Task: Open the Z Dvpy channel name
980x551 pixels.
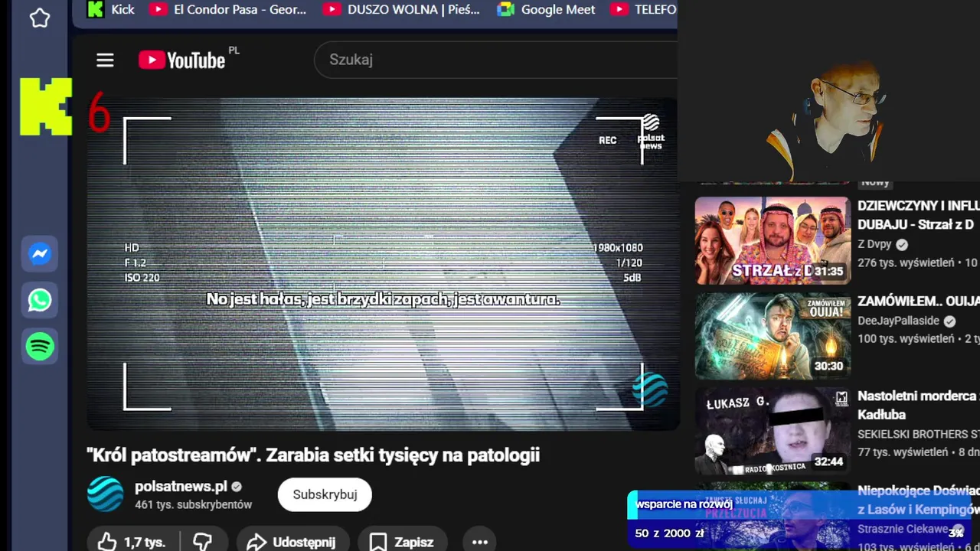Action: point(874,244)
